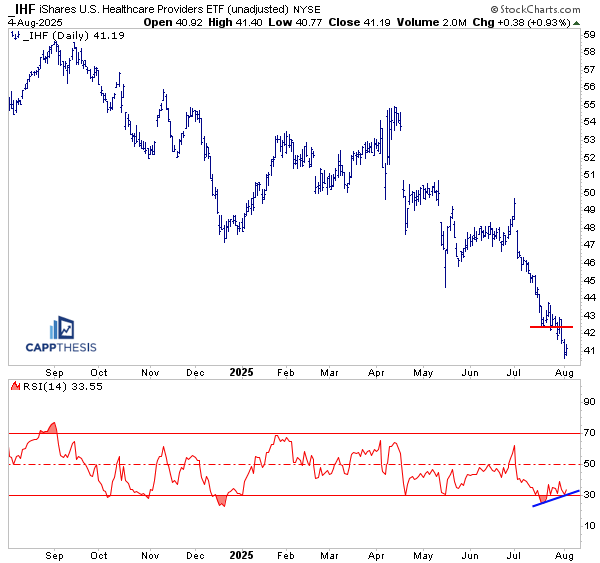This screenshot has height=563, width=600.
Task: Click the Chg +0.38 (+0.93%) value
Action: coord(522,23)
